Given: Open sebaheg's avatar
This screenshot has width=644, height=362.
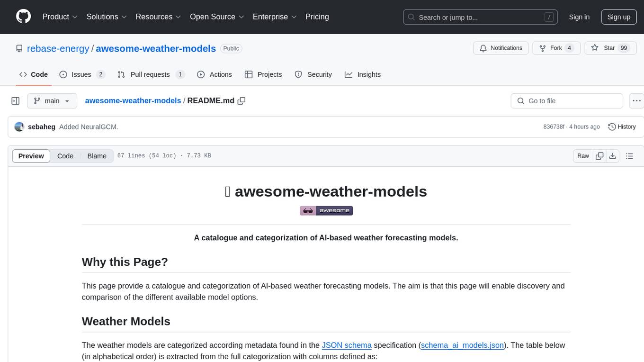Looking at the screenshot, I should (x=19, y=127).
